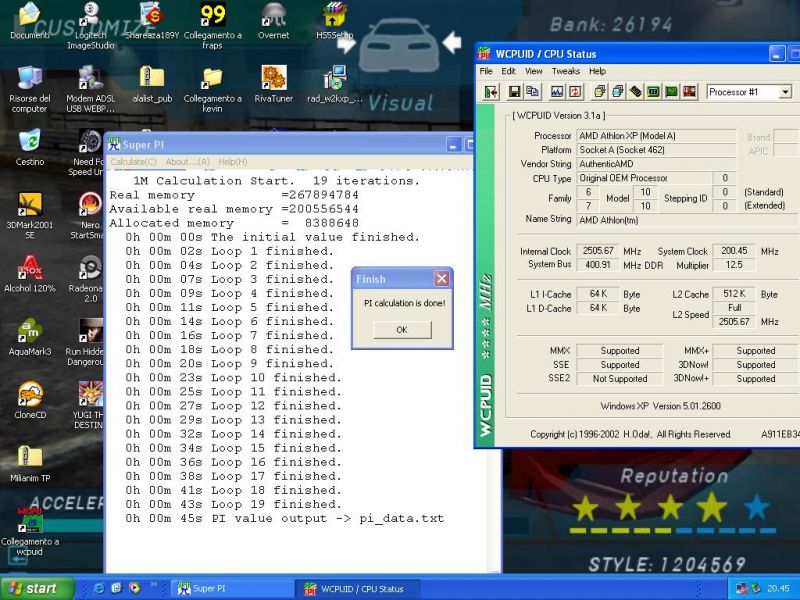800x600 pixels.
Task: Open the About...(A) menu in Super PI
Action: click(187, 162)
